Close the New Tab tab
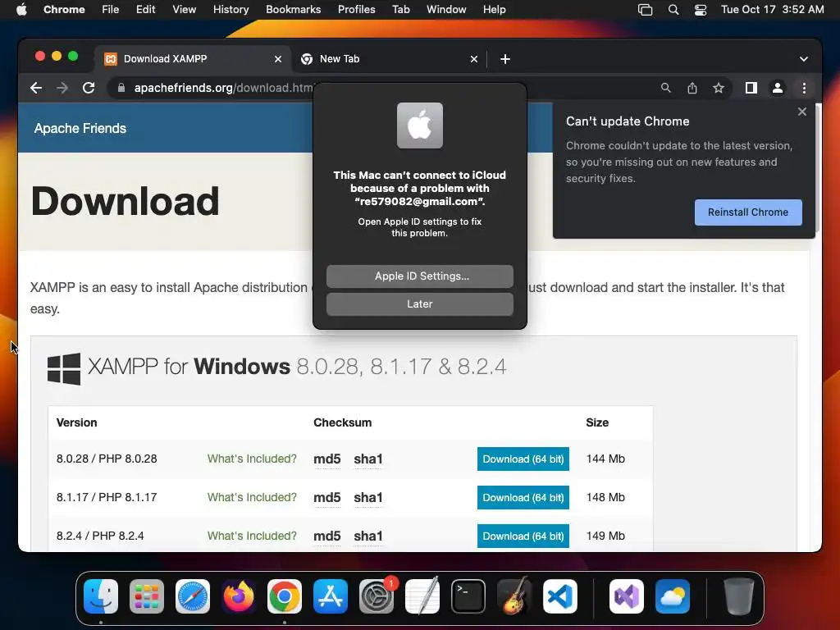 (x=474, y=59)
